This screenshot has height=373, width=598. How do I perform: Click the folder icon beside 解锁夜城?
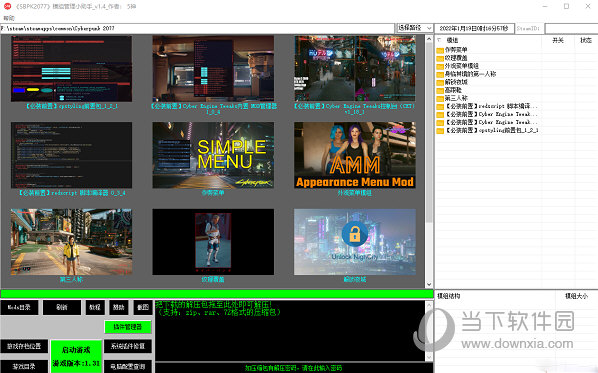click(440, 82)
